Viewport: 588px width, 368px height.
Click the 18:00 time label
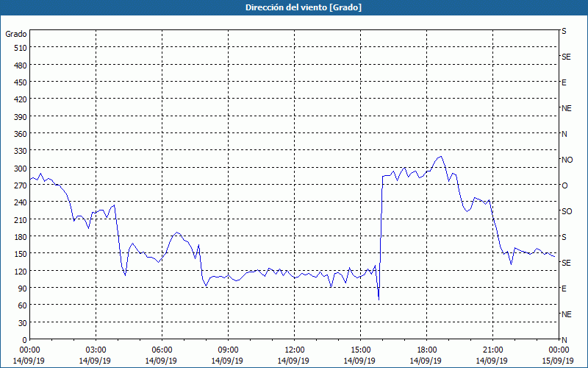[x=426, y=350]
